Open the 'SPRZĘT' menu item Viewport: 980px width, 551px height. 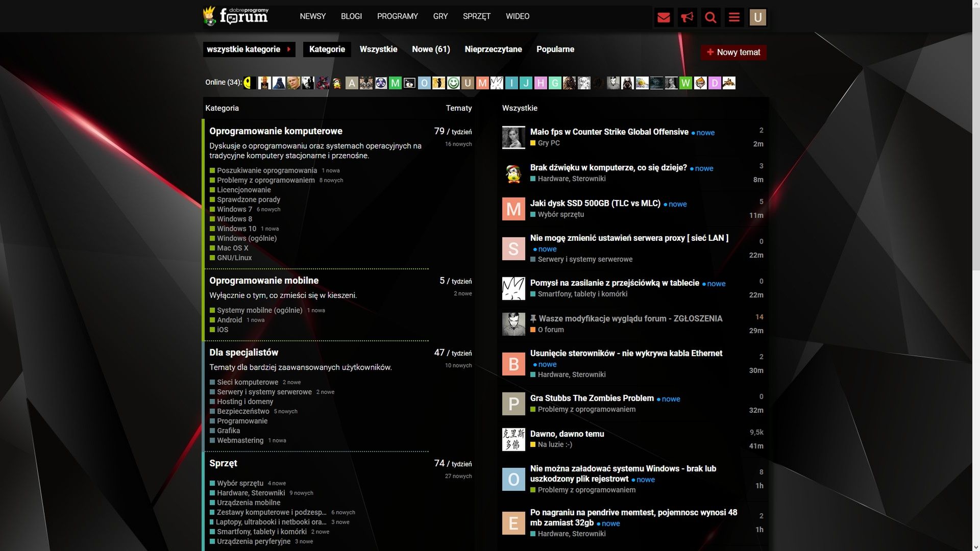tap(476, 16)
